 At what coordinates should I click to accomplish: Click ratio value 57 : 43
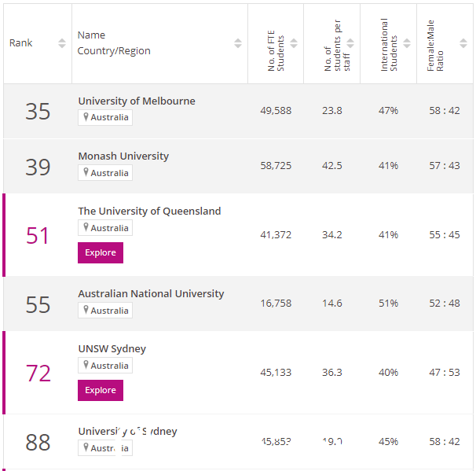point(445,166)
